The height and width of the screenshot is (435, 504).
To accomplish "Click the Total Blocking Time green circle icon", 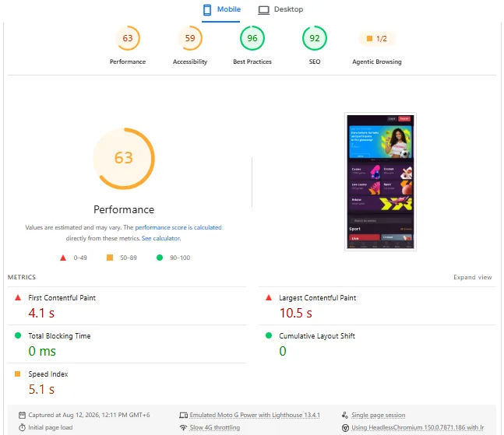I will click(x=18, y=335).
